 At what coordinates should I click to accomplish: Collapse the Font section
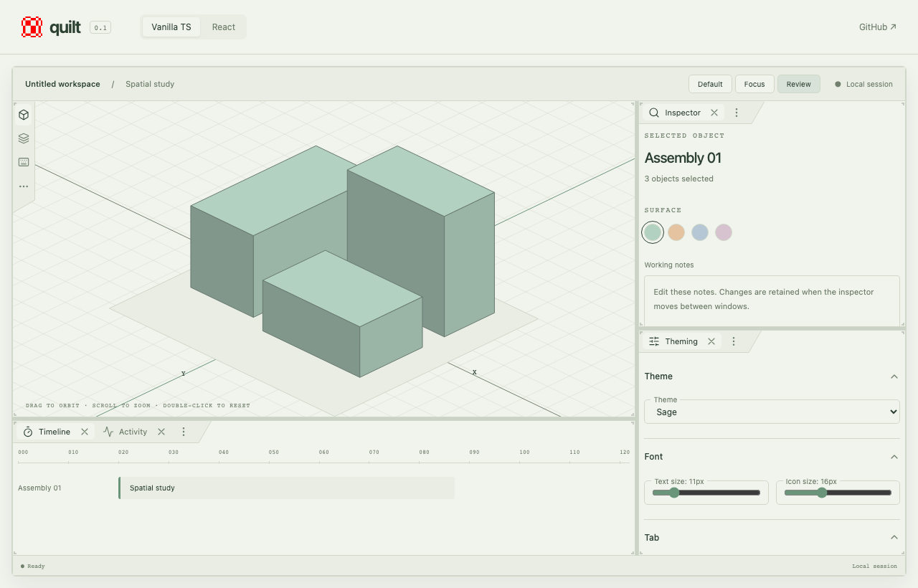pyautogui.click(x=894, y=457)
